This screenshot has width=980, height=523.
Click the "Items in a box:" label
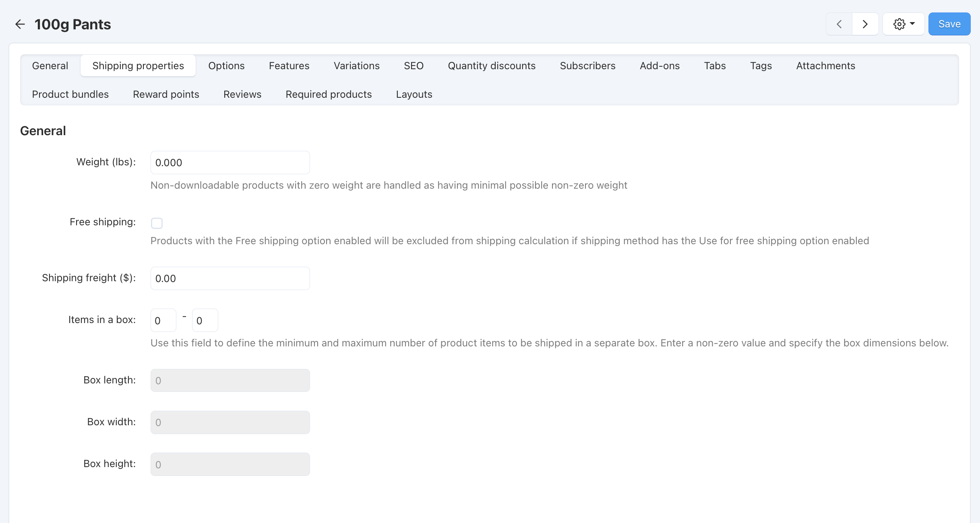pos(102,319)
